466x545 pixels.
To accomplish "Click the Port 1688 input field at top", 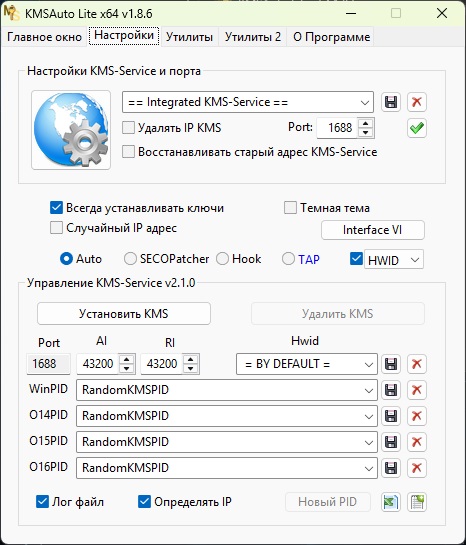I will point(337,128).
